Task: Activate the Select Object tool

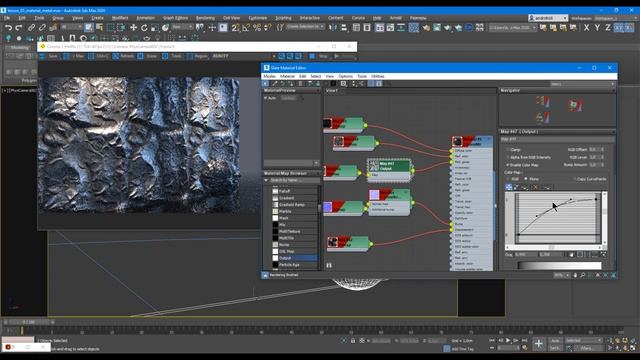Action: tap(89, 28)
